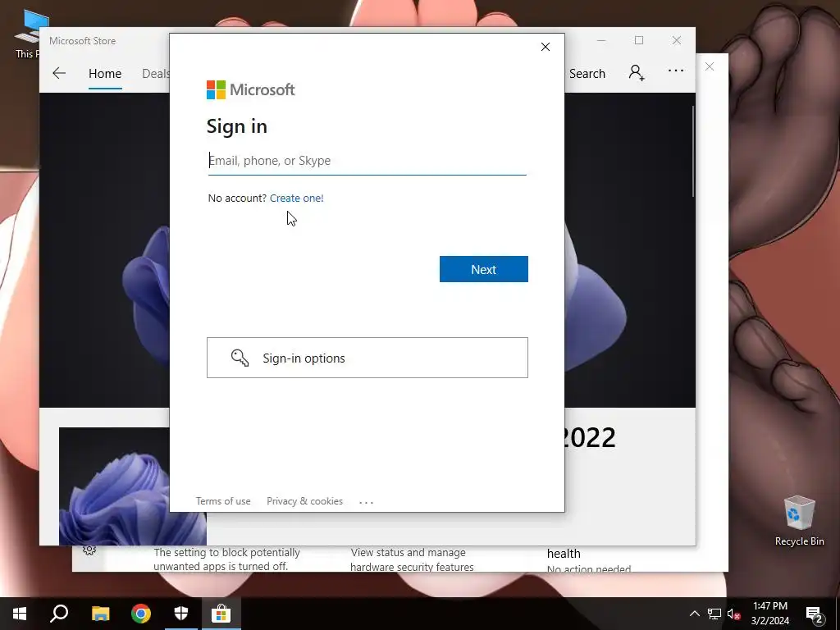
Task: Minimize the Microsoft Store window
Action: [601, 41]
